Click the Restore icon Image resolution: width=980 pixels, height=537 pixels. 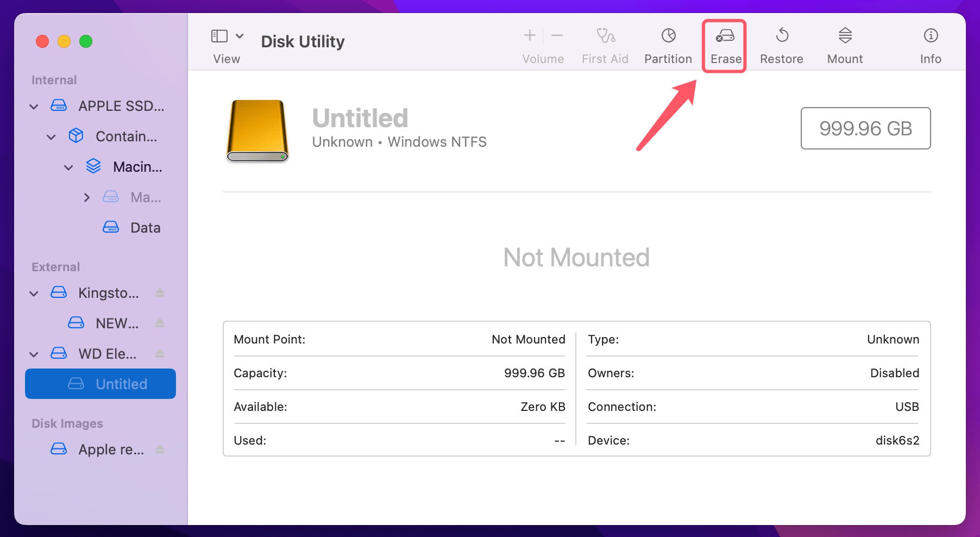coord(781,43)
